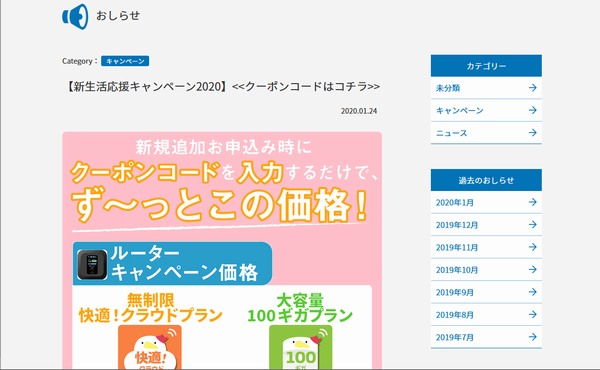Click the キャンペーン category tag badge
The image size is (600, 370).
pos(125,61)
